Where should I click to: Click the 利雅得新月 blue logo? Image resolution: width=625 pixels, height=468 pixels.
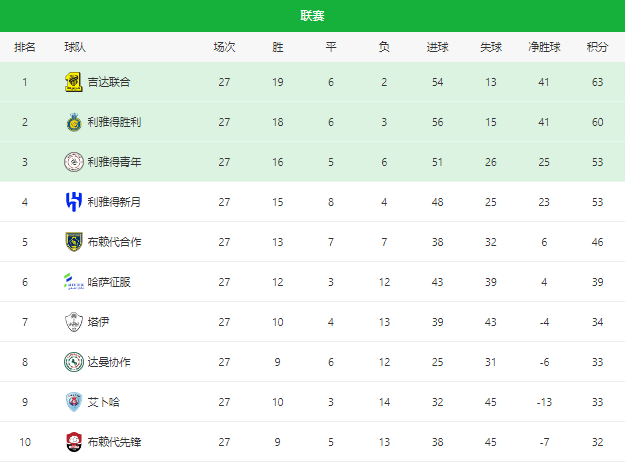tap(74, 202)
